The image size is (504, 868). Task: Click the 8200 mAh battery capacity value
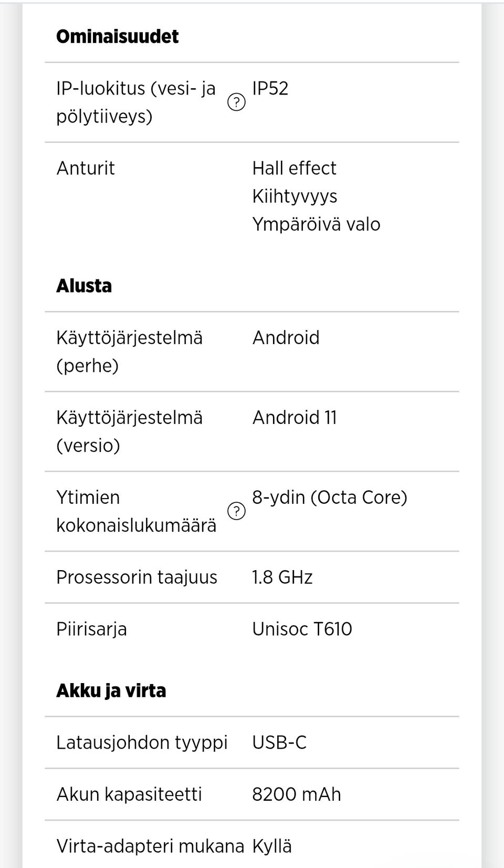pos(297,794)
